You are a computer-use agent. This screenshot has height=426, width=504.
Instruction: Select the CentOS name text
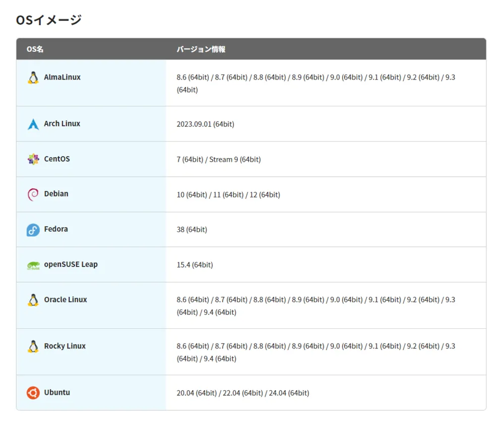[57, 159]
